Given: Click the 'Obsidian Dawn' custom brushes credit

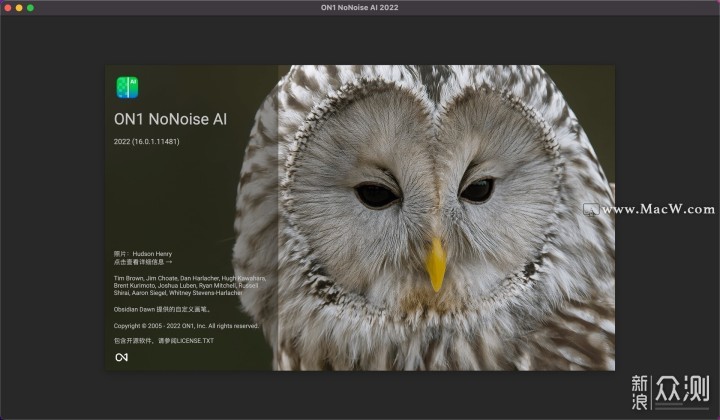Looking at the screenshot, I should point(162,309).
